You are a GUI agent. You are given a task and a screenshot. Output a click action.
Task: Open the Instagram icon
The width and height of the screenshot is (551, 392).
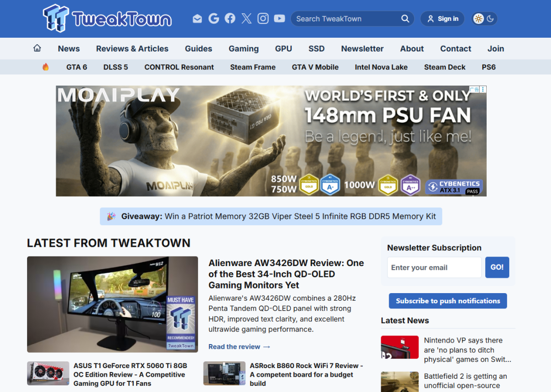(x=263, y=19)
